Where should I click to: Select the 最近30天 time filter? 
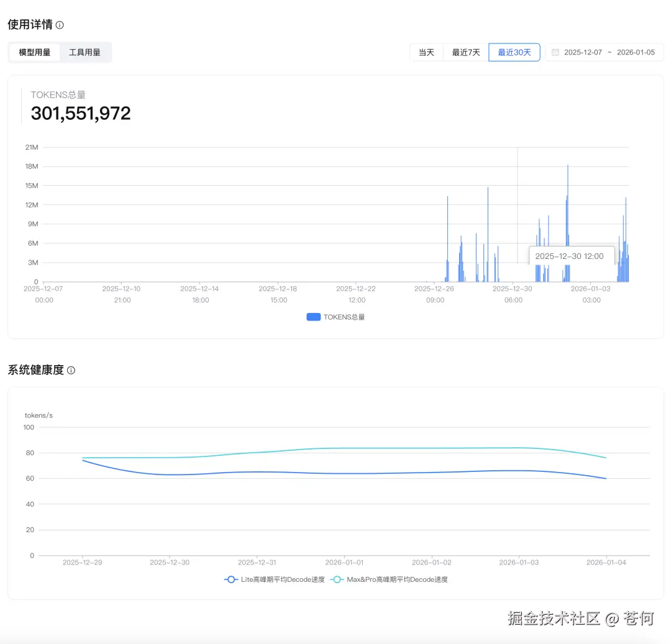[514, 52]
